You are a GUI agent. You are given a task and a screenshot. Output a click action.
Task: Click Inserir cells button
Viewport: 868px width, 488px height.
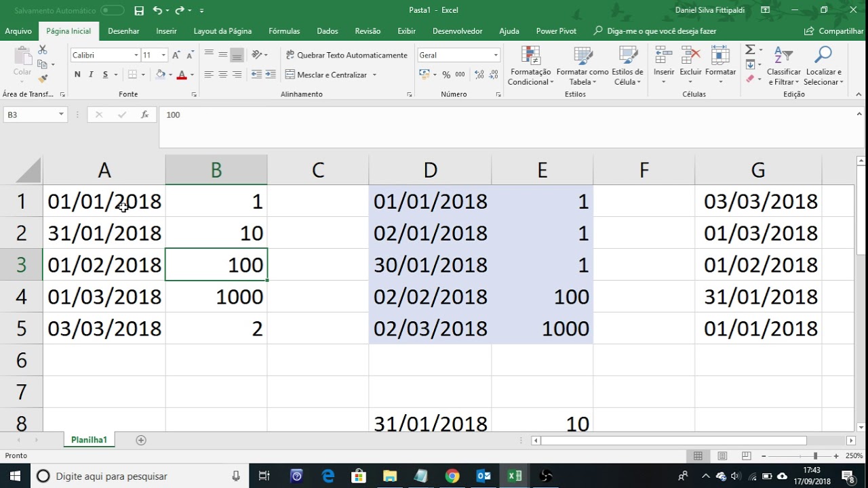click(x=664, y=66)
